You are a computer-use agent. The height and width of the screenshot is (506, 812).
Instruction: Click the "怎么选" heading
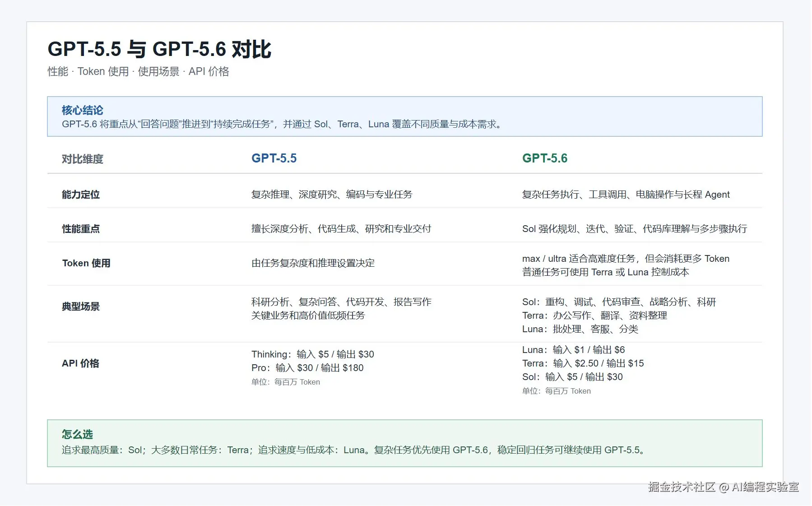coord(77,434)
